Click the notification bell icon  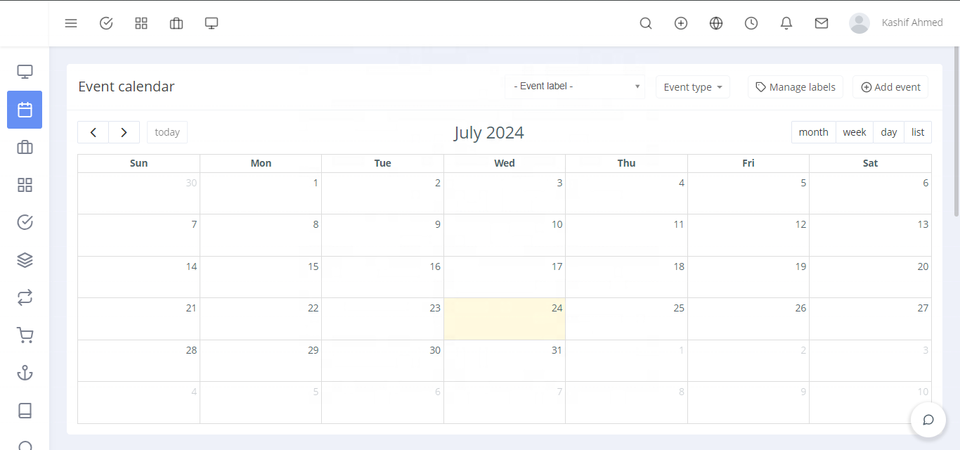pos(786,23)
